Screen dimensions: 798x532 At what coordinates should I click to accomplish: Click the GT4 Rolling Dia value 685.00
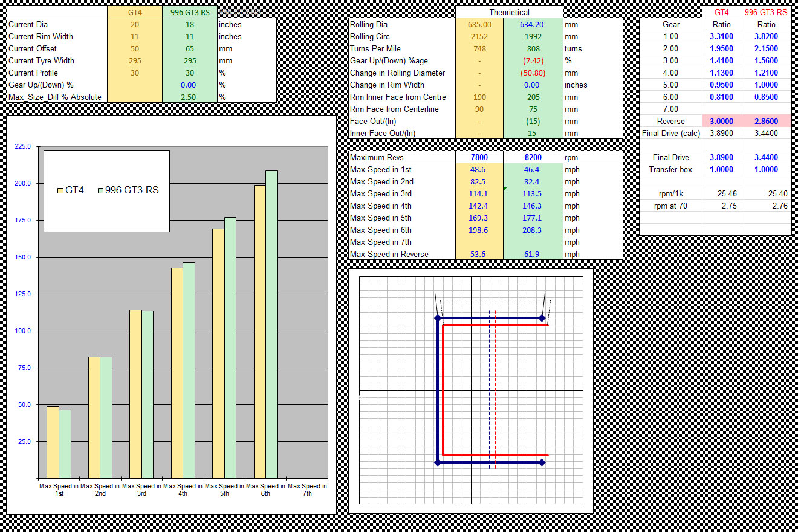pyautogui.click(x=479, y=25)
